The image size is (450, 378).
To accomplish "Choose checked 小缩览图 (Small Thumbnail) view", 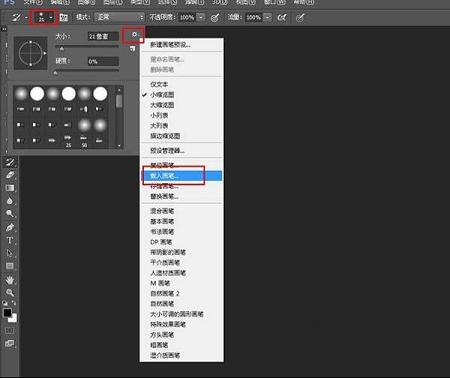I will point(162,95).
